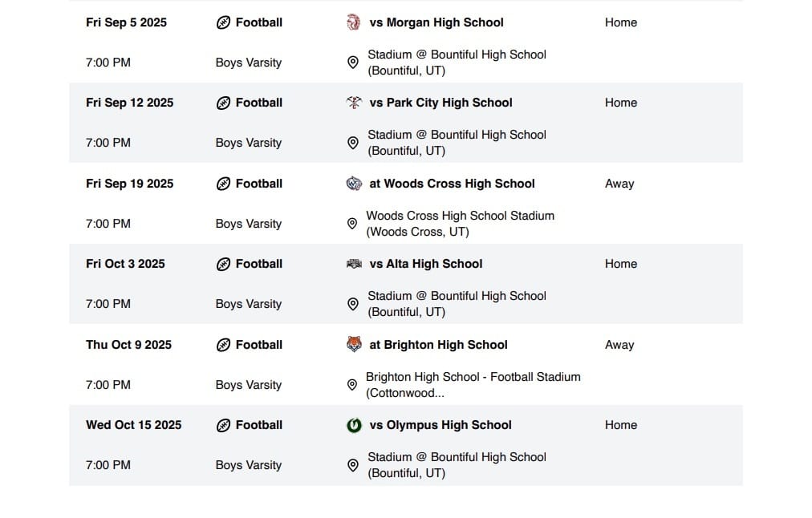The height and width of the screenshot is (518, 812).
Task: Click the location pin for Woods Cross Stadium
Action: point(351,224)
